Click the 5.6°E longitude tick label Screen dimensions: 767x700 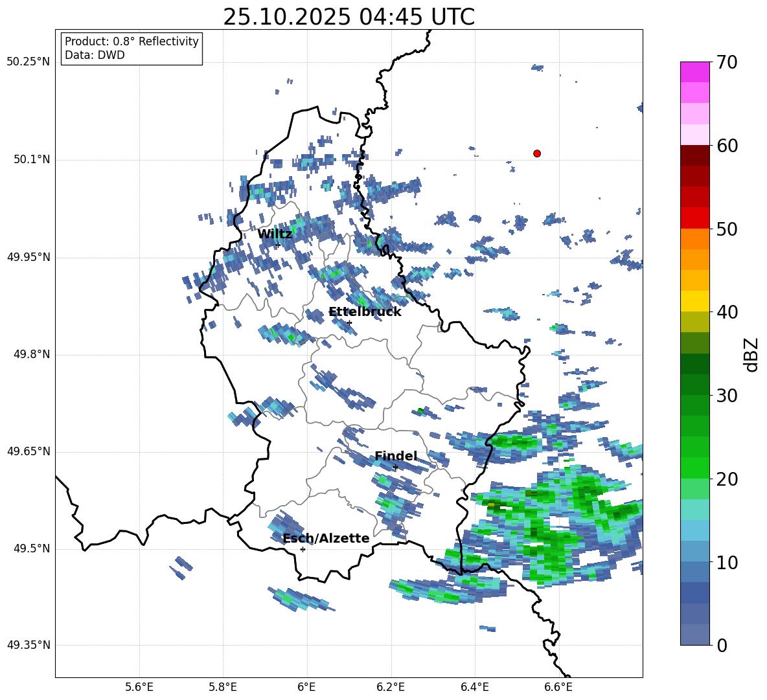point(139,687)
